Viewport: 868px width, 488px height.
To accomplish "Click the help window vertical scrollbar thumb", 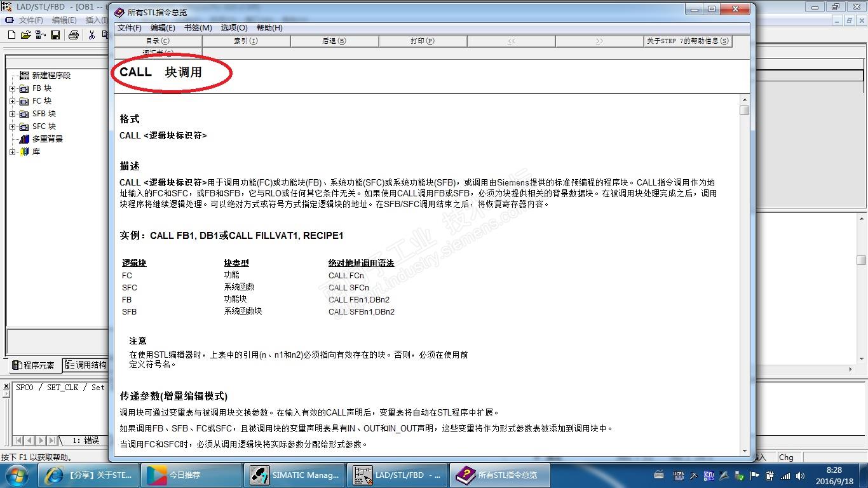I will coord(745,111).
